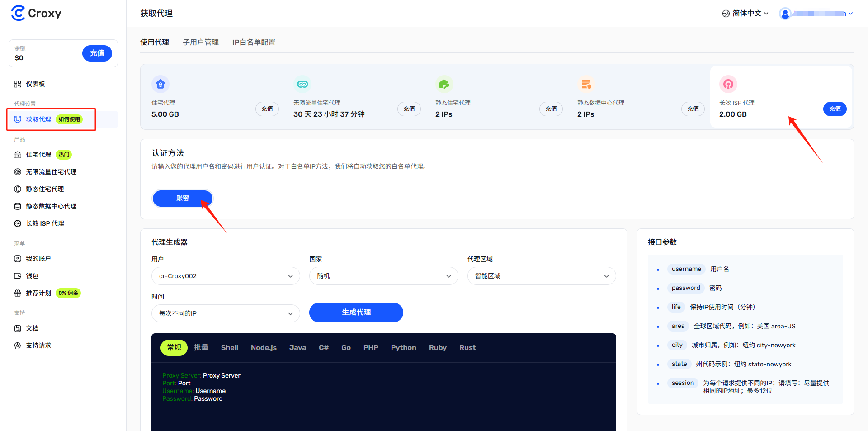This screenshot has height=431, width=868.
Task: Switch to the 子用户管理 tab
Action: tap(201, 42)
